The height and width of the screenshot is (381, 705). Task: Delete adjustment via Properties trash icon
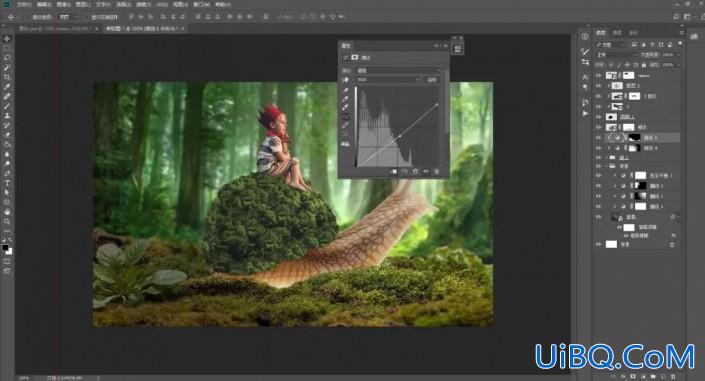[436, 171]
